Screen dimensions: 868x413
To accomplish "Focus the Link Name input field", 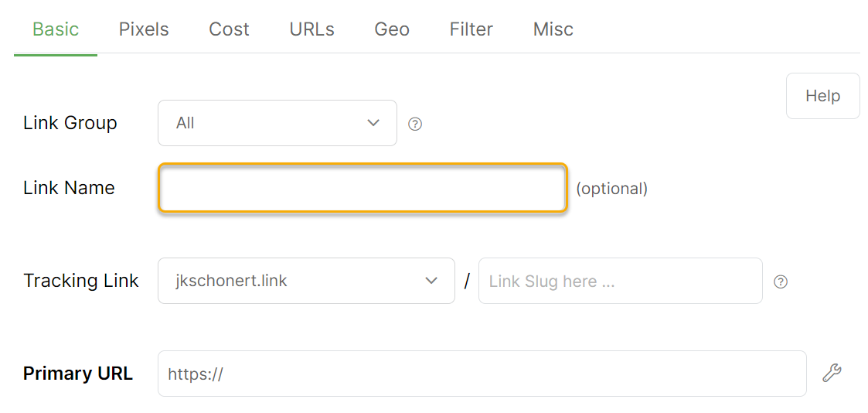I will (x=363, y=188).
